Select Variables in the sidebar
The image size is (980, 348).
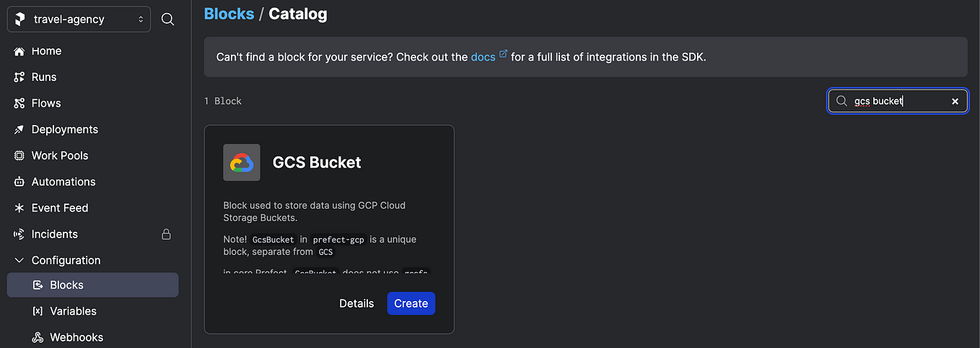click(73, 311)
